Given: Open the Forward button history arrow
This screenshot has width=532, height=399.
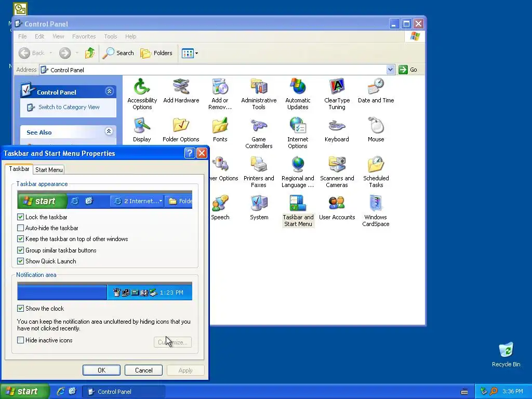Looking at the screenshot, I should click(x=77, y=53).
